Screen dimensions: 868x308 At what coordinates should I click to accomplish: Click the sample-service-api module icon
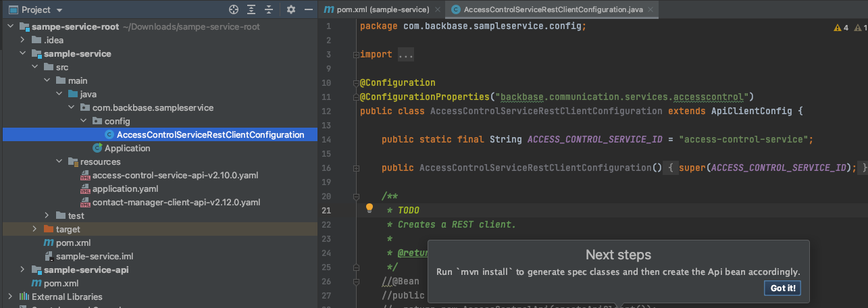[x=36, y=269]
